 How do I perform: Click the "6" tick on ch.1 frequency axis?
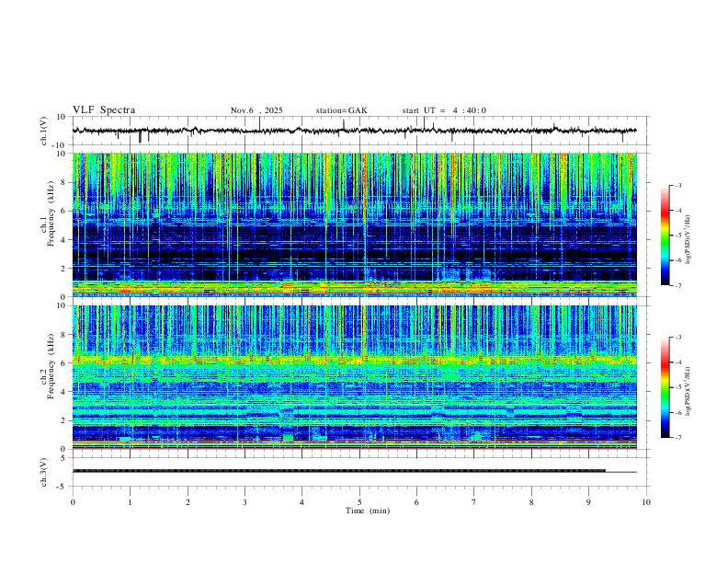(63, 211)
